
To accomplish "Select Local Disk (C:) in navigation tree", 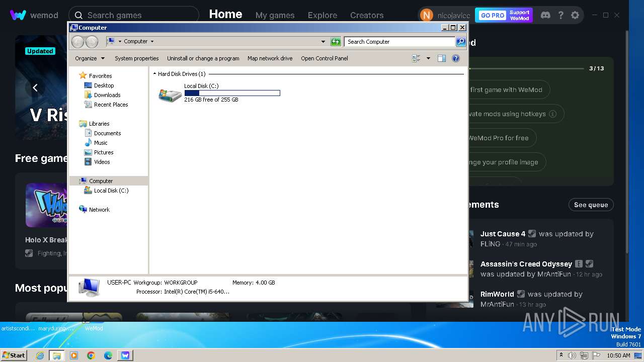I will click(111, 191).
